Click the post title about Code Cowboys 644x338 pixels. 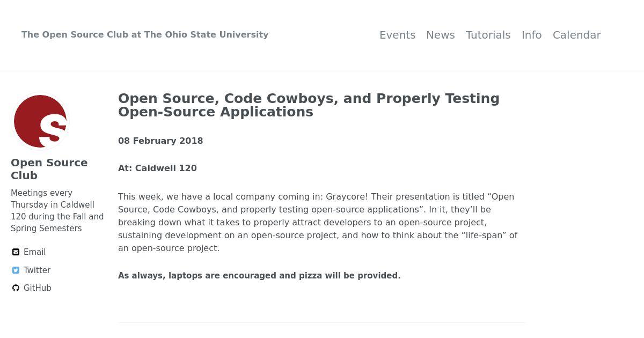309,105
